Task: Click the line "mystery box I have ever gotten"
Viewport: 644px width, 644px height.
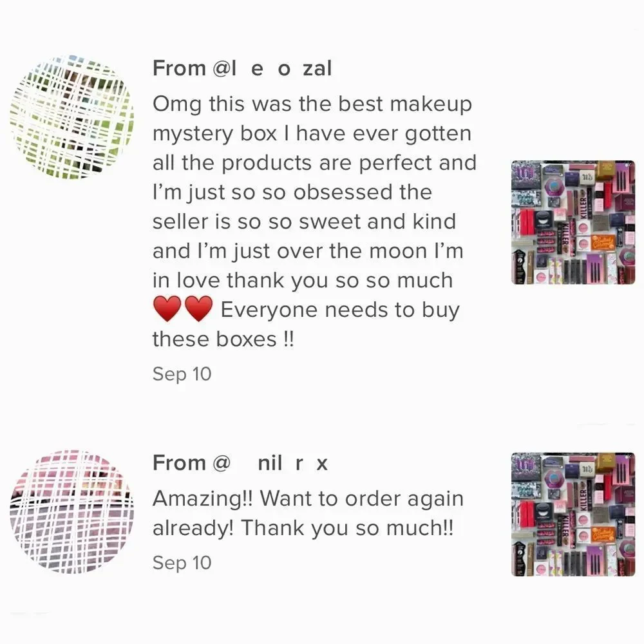Action: [312, 133]
